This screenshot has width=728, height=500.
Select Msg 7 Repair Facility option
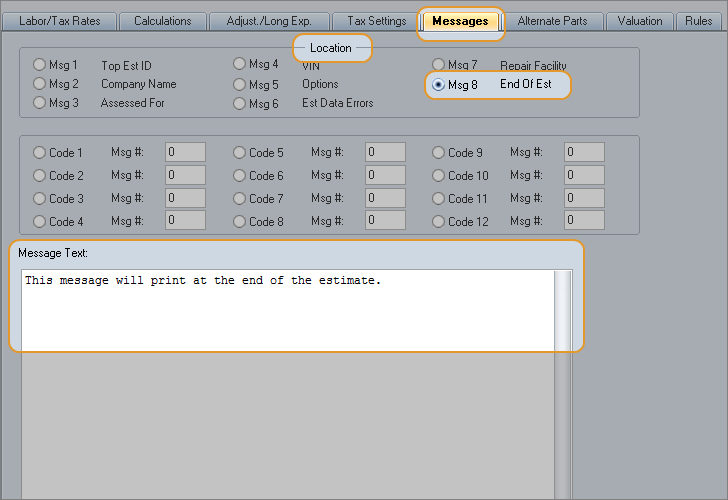(439, 65)
